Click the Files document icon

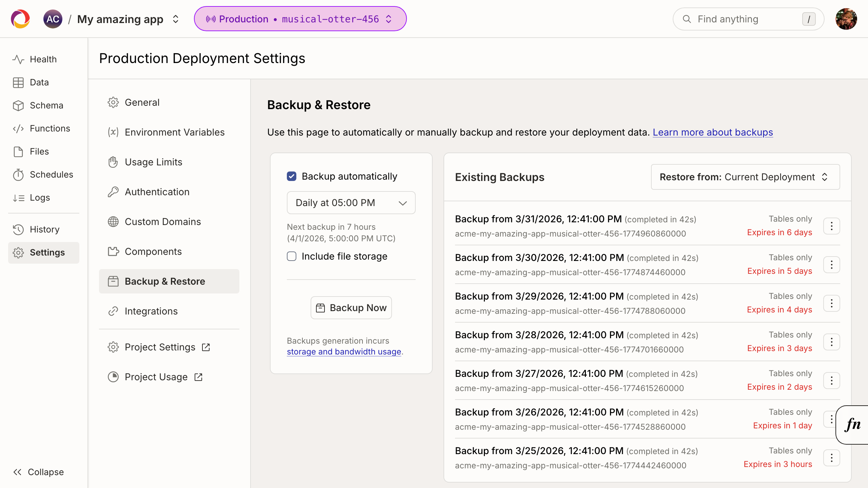(x=18, y=151)
